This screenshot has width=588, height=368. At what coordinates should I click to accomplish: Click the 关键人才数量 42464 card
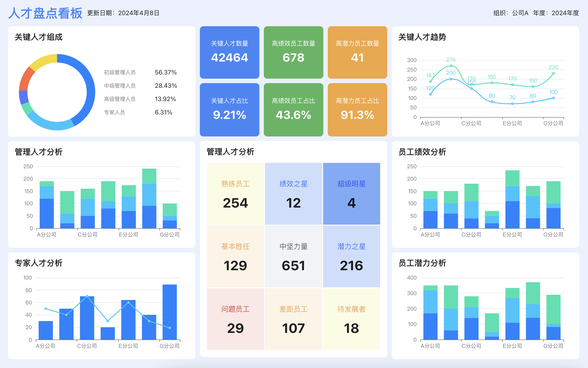point(229,52)
